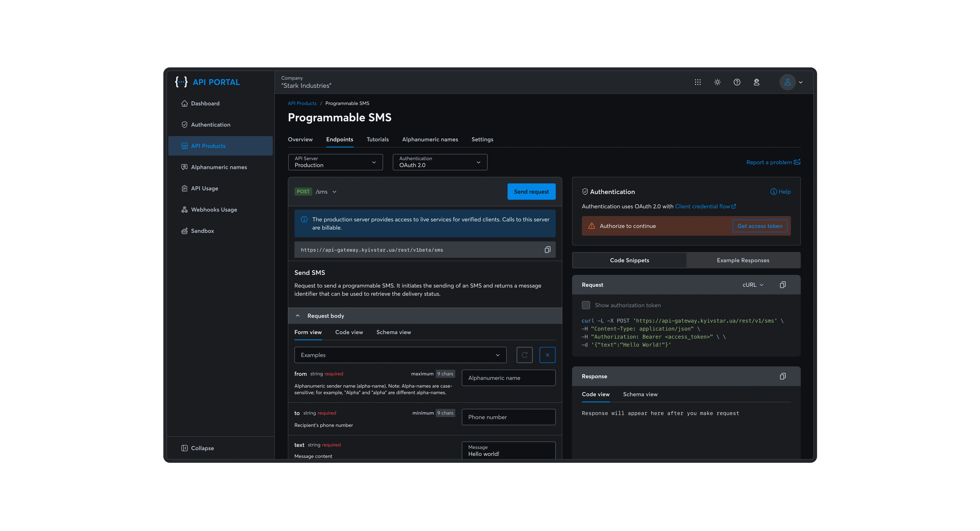Click the shield icon in Authentication panel
This screenshot has width=980, height=531.
pos(585,192)
